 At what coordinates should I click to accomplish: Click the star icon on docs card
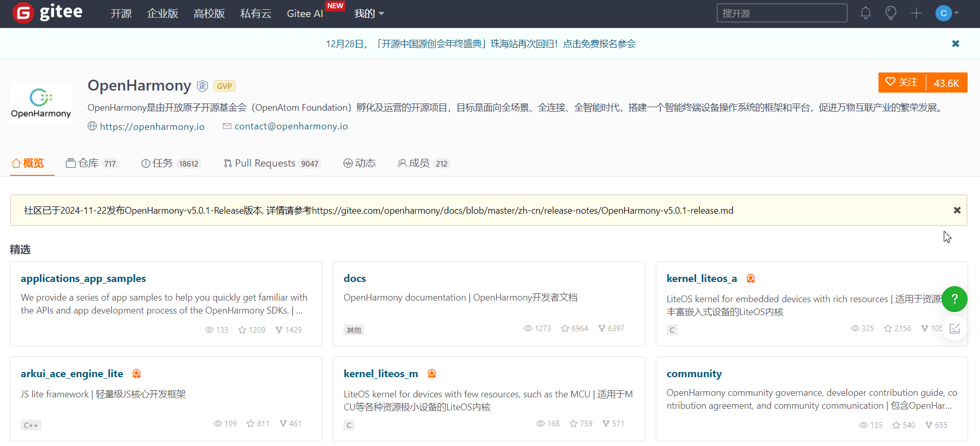pos(565,329)
